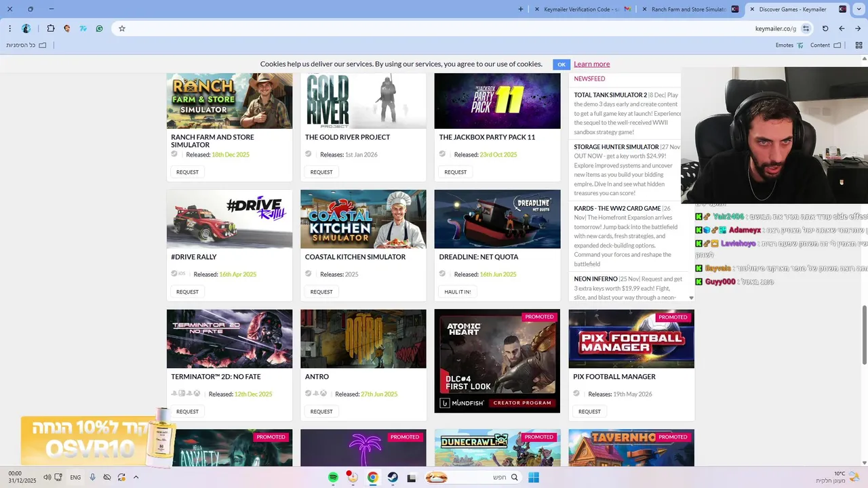Open site info icon beside the URL
The height and width of the screenshot is (488, 868).
pos(806,28)
